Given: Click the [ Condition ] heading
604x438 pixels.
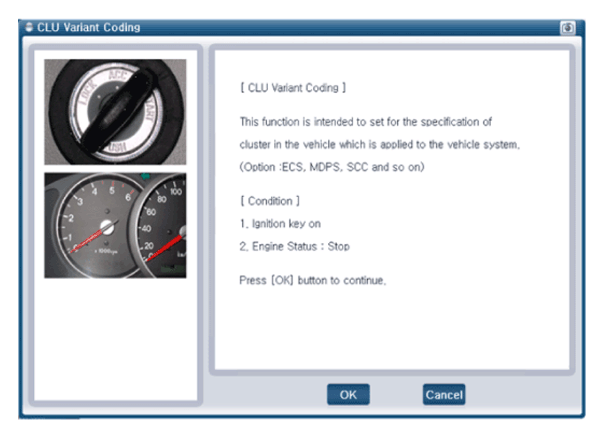Looking at the screenshot, I should [270, 201].
